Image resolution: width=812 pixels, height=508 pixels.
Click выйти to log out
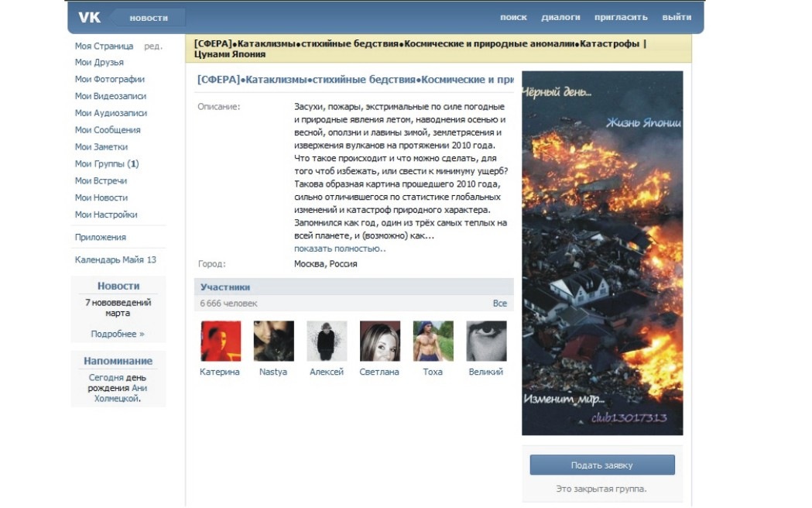(677, 17)
